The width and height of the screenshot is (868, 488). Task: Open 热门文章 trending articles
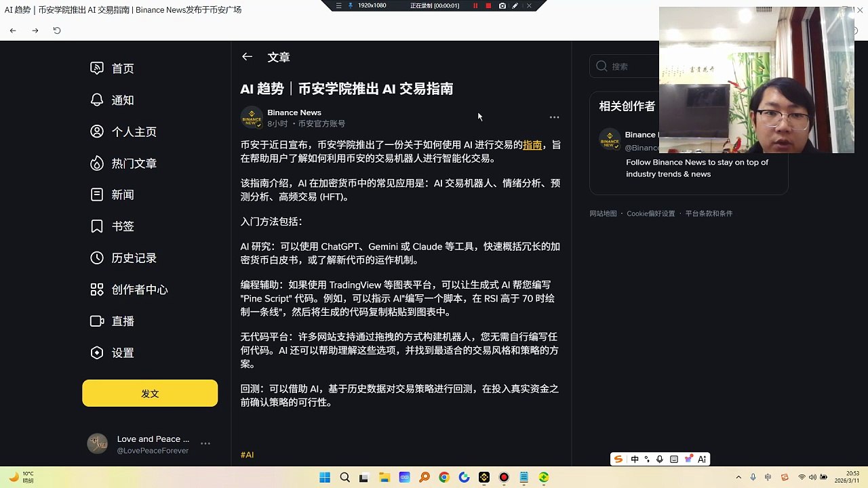click(134, 163)
